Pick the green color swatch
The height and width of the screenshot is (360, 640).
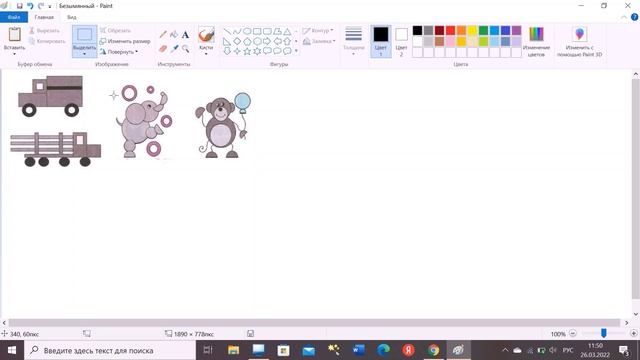(483, 31)
